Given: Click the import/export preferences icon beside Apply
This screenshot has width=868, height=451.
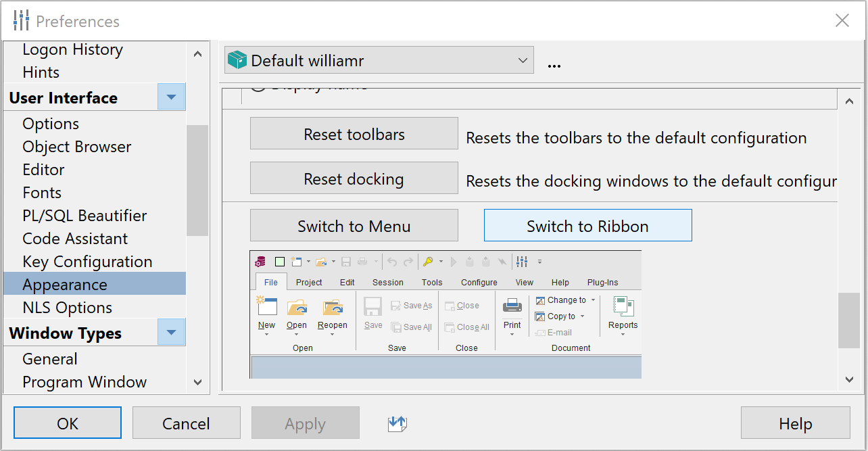Looking at the screenshot, I should pos(397,424).
